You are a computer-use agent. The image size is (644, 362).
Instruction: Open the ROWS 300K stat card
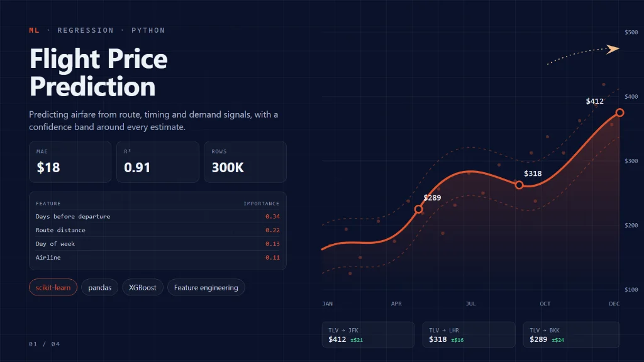[245, 162]
